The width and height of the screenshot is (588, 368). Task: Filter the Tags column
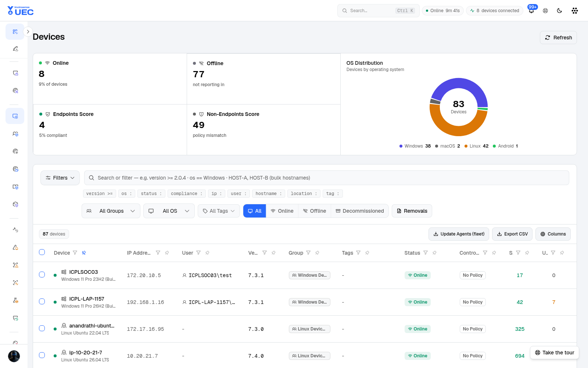coord(358,253)
